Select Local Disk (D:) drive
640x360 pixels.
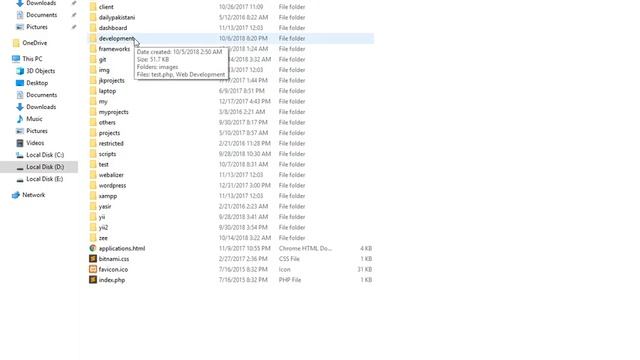(45, 167)
